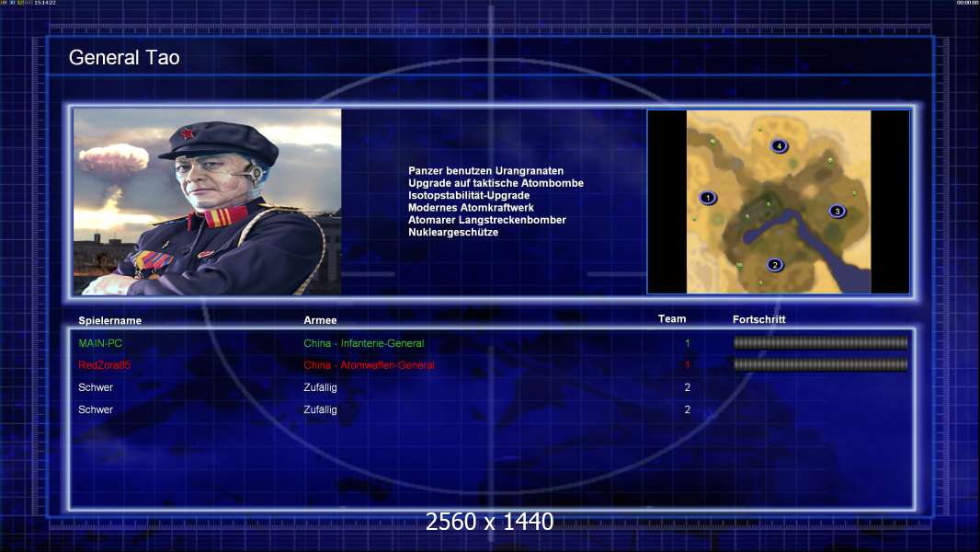Select start position 1 on the minimap

coord(708,198)
